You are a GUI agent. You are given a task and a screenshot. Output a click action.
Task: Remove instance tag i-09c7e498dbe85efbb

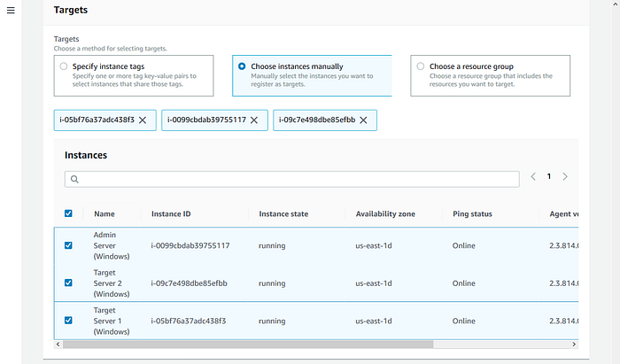click(x=363, y=120)
